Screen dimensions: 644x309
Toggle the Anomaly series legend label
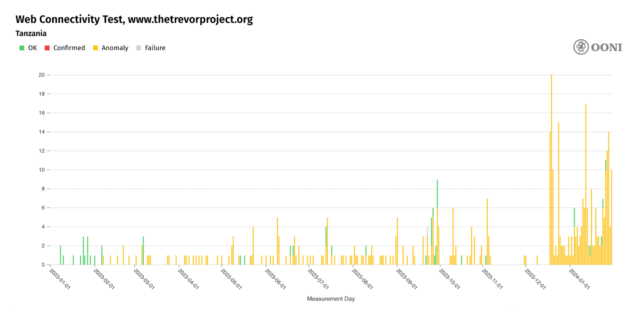click(115, 48)
